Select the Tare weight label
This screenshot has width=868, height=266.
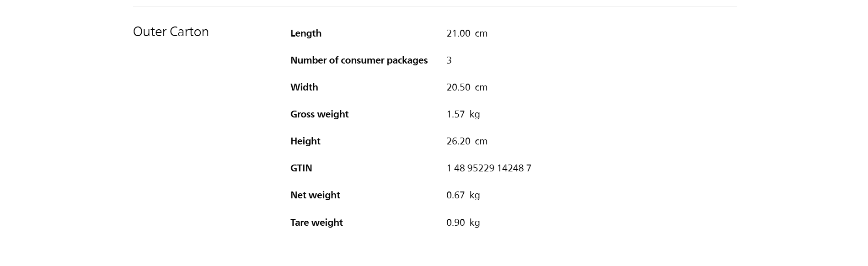point(316,223)
